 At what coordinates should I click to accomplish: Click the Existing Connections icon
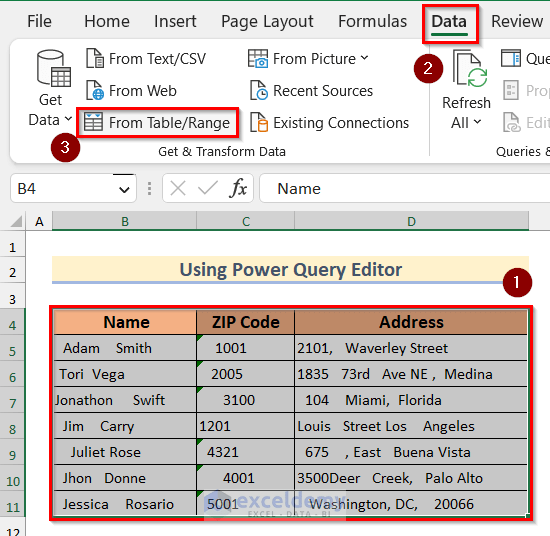[259, 122]
